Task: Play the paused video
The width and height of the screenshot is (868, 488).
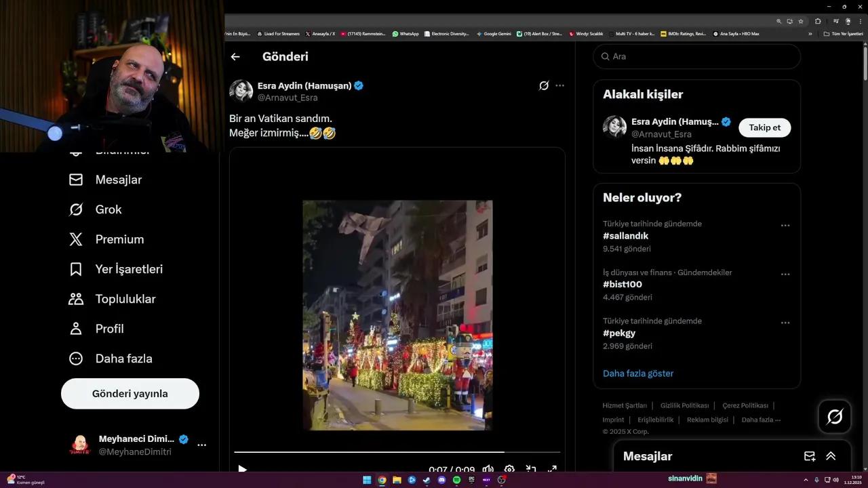Action: click(x=243, y=469)
